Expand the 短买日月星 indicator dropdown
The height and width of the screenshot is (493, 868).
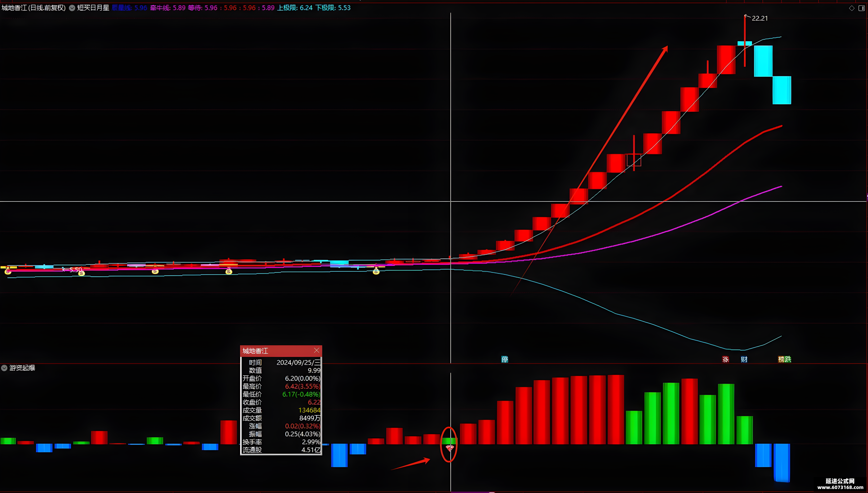(72, 8)
